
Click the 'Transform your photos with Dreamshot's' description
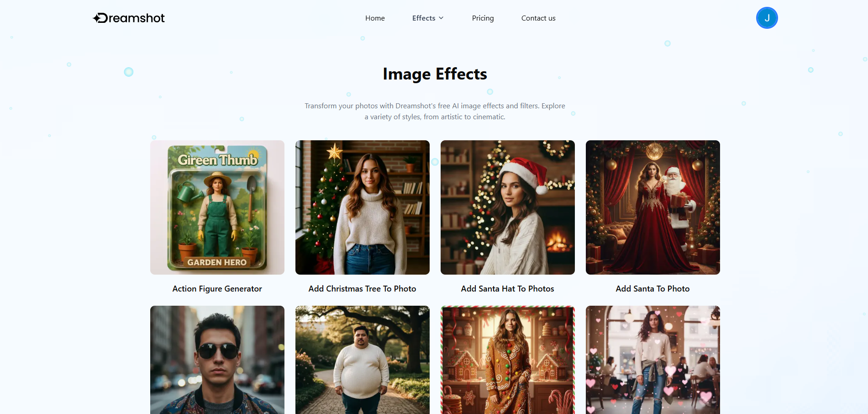point(435,111)
